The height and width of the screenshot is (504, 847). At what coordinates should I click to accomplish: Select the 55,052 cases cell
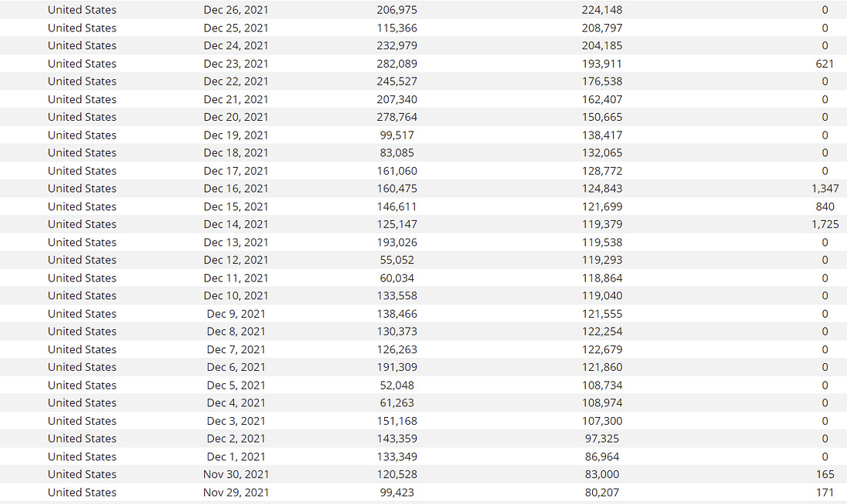coord(397,260)
